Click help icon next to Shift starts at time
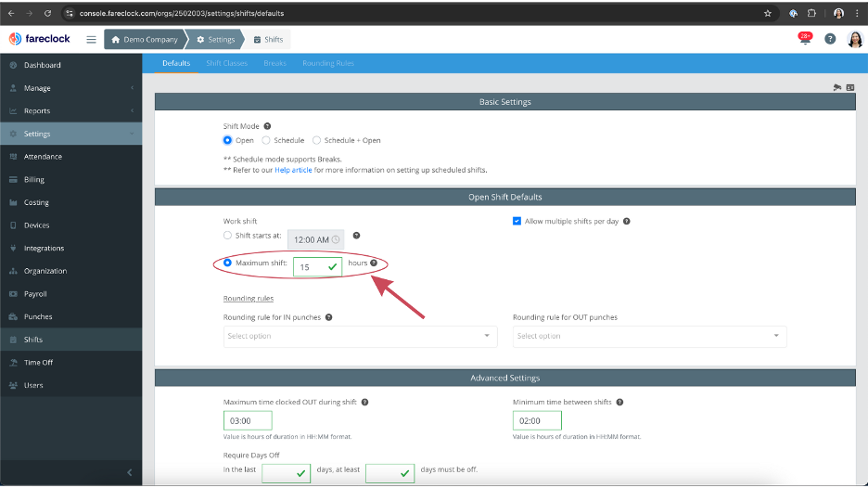The width and height of the screenshot is (868, 488). pos(356,236)
